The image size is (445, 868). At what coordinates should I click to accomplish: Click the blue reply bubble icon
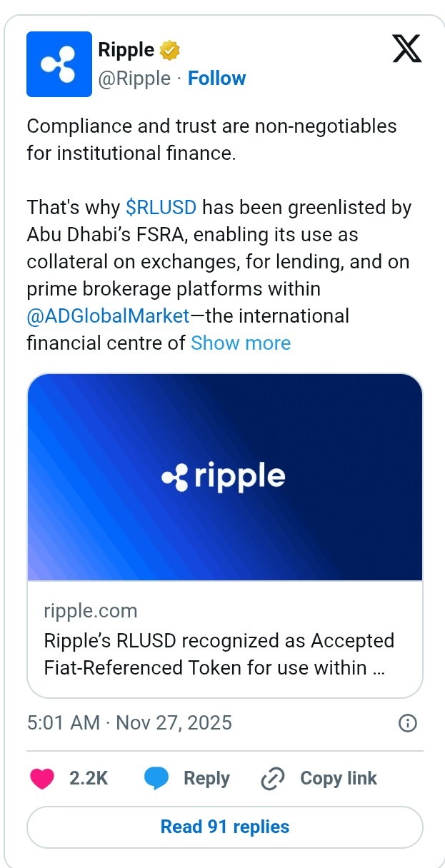tap(157, 779)
